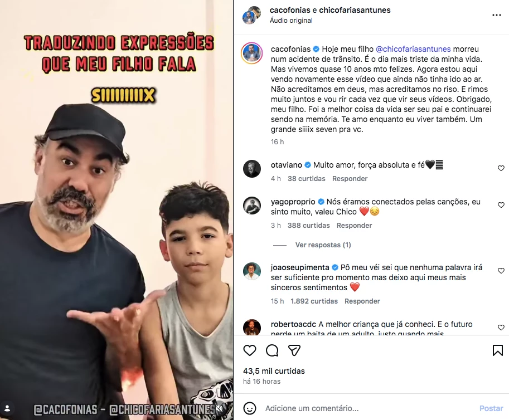
Task: Open the cacofonias profile avatar in the caption
Action: click(x=251, y=53)
